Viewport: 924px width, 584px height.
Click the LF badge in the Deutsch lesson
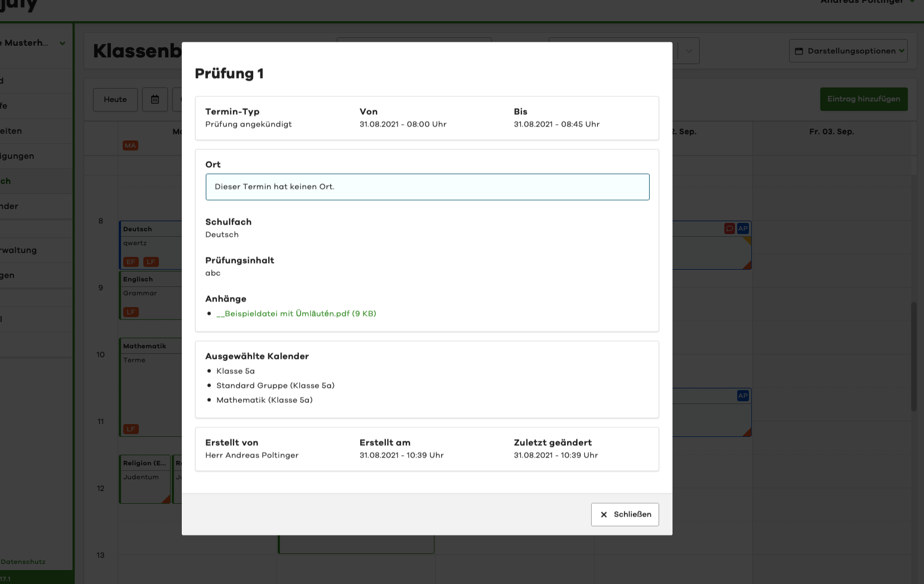151,262
